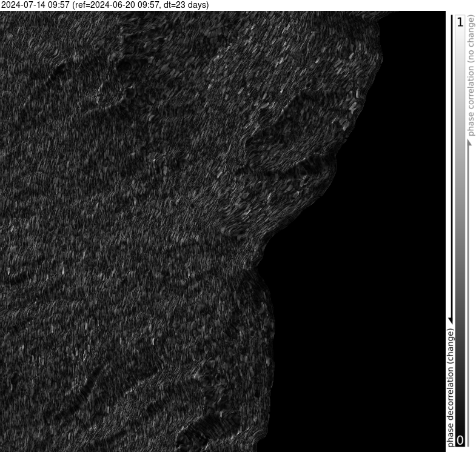The image size is (476, 452).
Task: Click the colorbar maximum value '1'
Action: tap(460, 22)
